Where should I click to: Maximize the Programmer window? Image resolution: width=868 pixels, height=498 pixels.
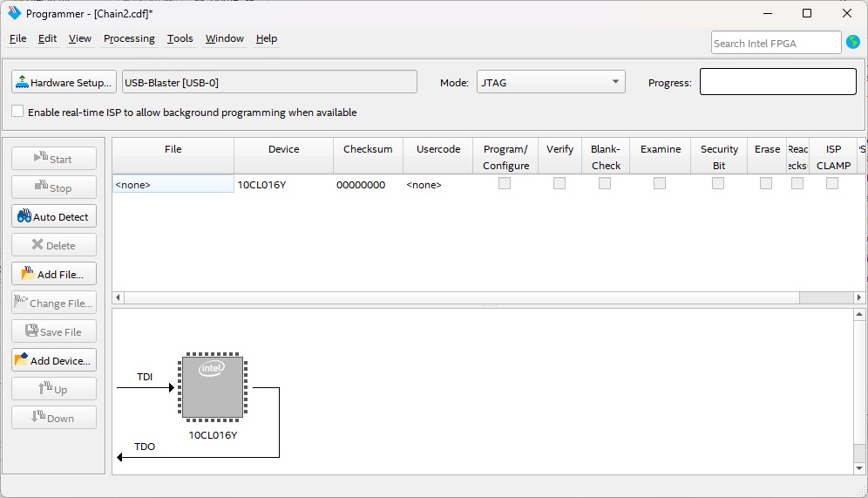click(807, 13)
